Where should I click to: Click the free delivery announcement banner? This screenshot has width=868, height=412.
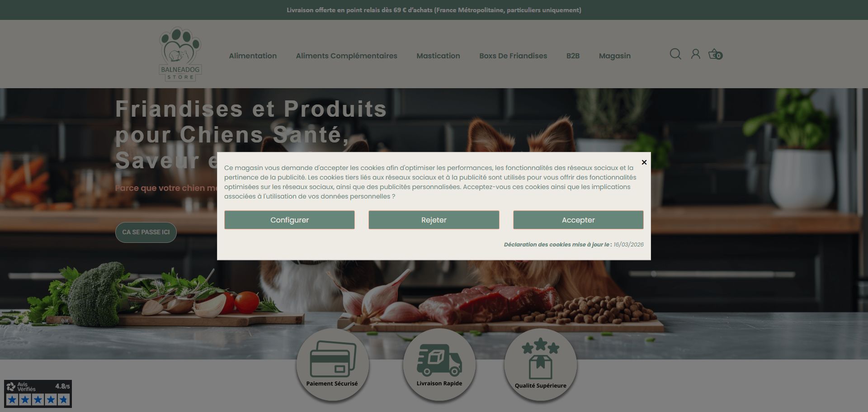(x=434, y=10)
